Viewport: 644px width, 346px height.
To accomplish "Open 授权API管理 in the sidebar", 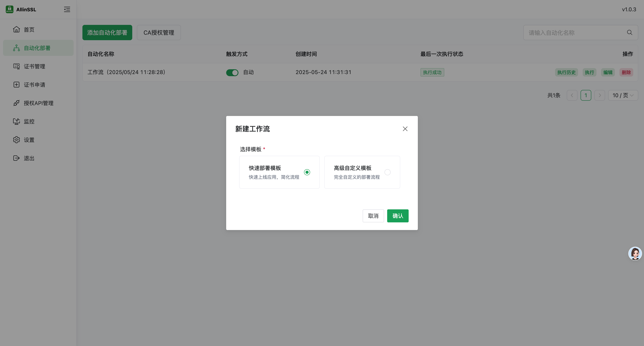I will click(39, 103).
